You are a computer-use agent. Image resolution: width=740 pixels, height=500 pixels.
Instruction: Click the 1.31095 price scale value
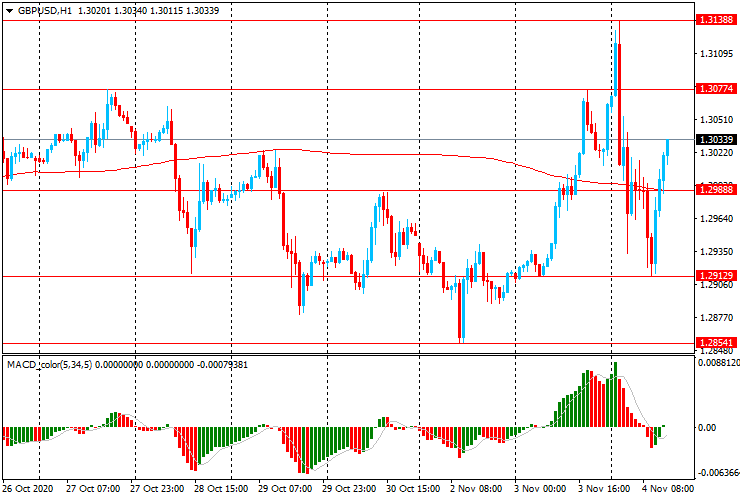point(716,54)
